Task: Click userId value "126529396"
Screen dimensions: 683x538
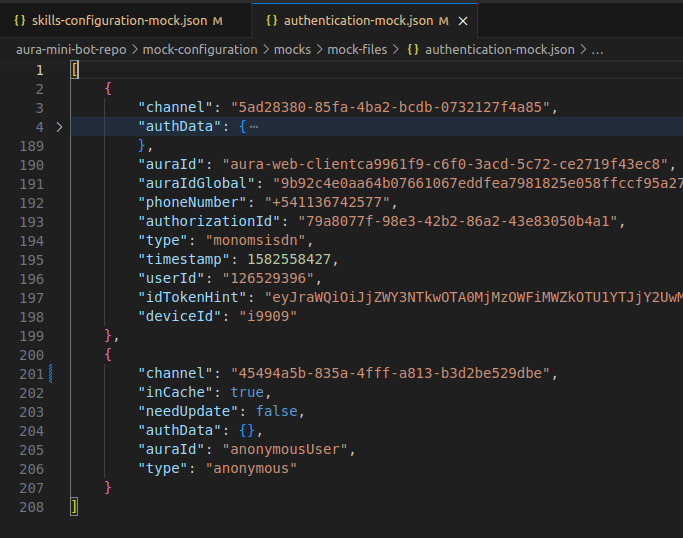Action: 268,278
